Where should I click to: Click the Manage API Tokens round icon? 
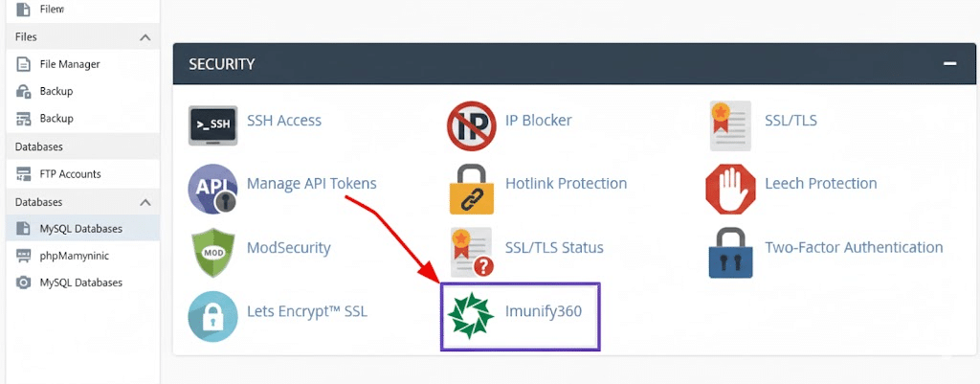pos(212,189)
